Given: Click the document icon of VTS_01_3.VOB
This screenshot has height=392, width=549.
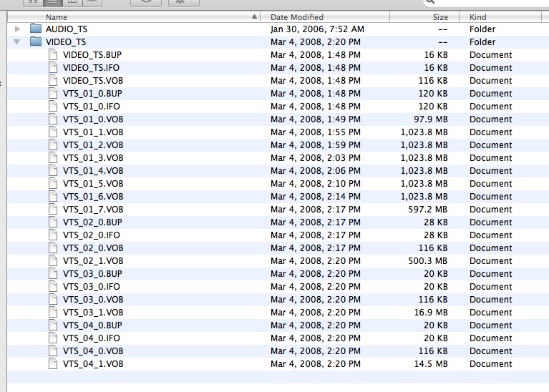Looking at the screenshot, I should (53, 158).
